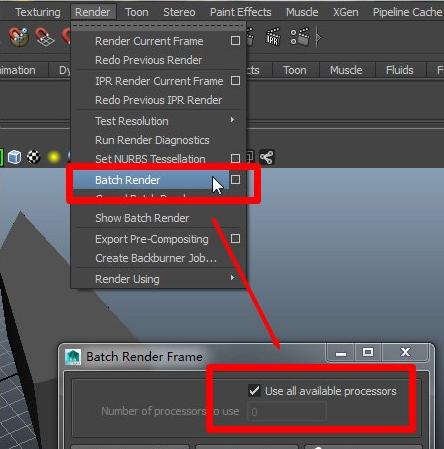444x449 pixels.
Task: Click the Maya icon in Batch Render Frame
Action: pos(73,357)
